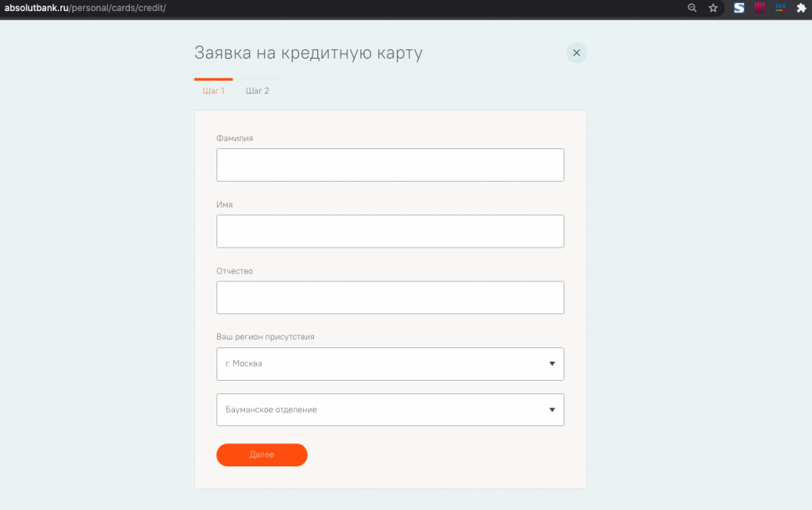
Task: Click the arrow on the г. Москва dropdown
Action: tap(552, 364)
